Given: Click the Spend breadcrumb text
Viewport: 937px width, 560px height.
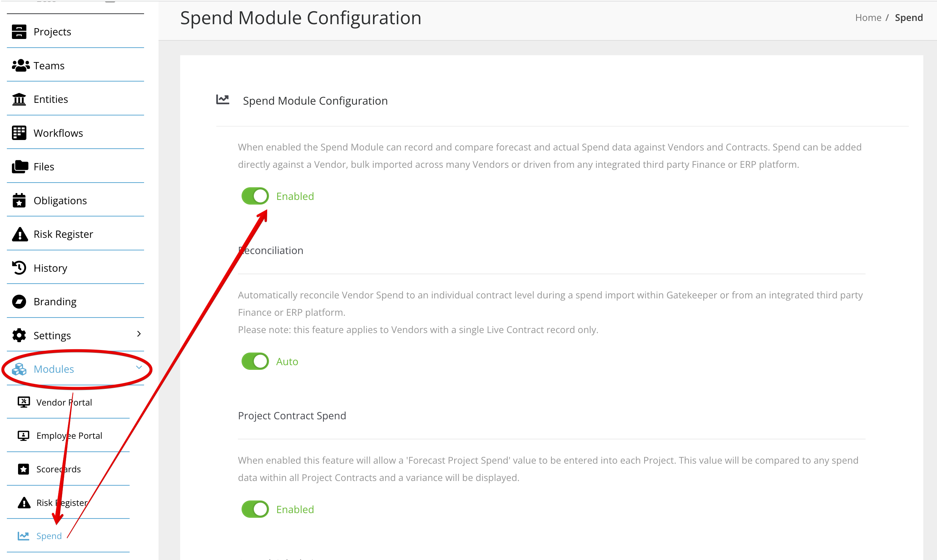Looking at the screenshot, I should click(909, 18).
